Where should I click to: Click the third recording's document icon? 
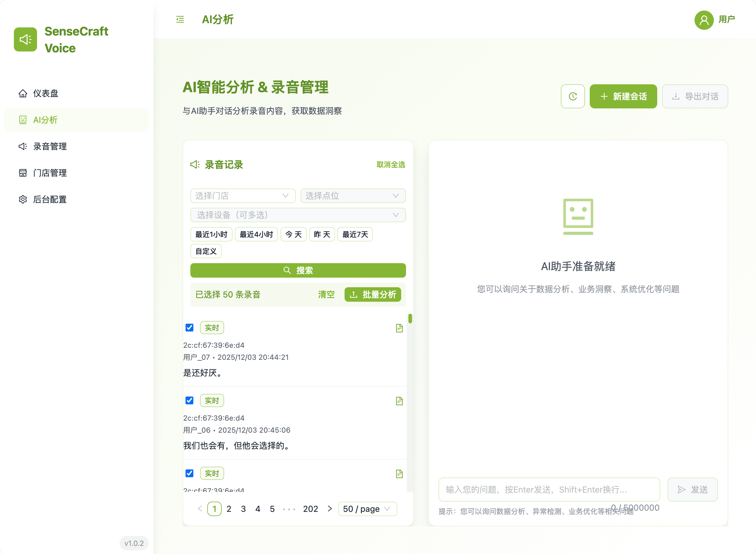click(399, 474)
